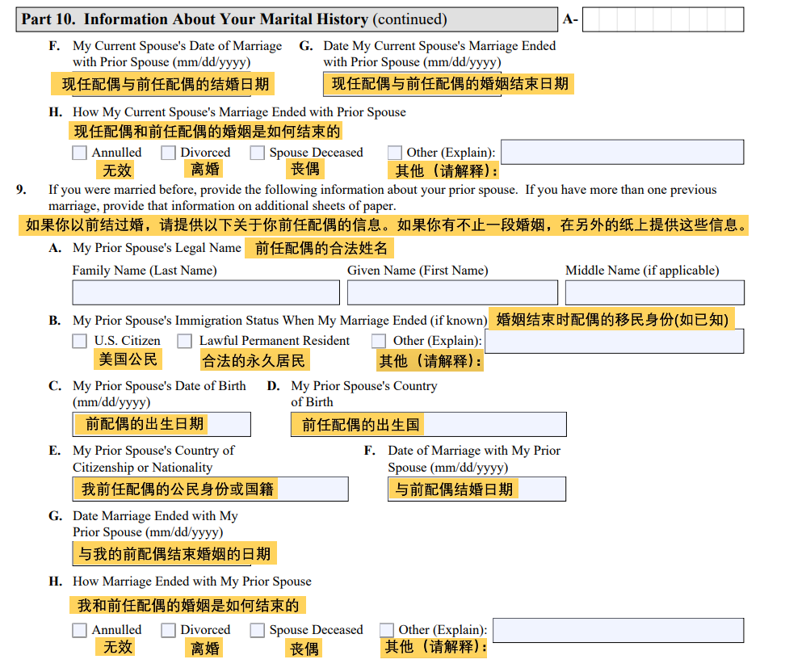Image resolution: width=785 pixels, height=672 pixels.
Task: Click prior spouse's Country of Citizenship field
Action: (x=210, y=489)
